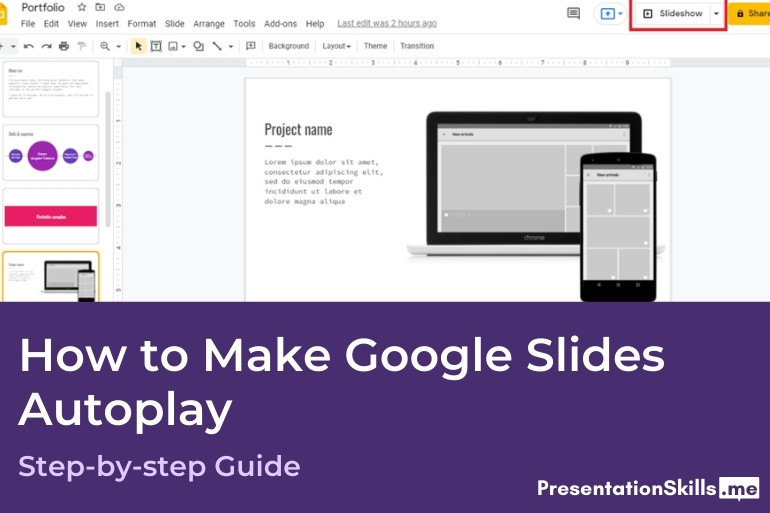
Task: Select the Paint format tool
Action: click(82, 46)
